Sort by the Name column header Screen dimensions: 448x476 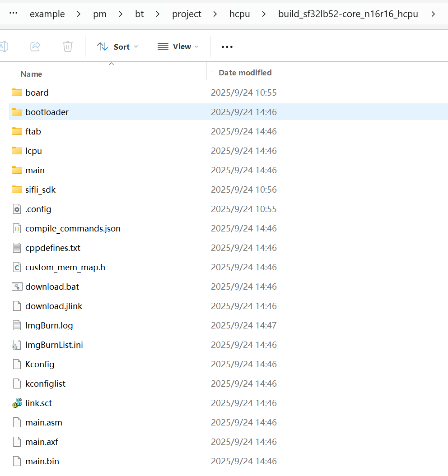point(31,74)
